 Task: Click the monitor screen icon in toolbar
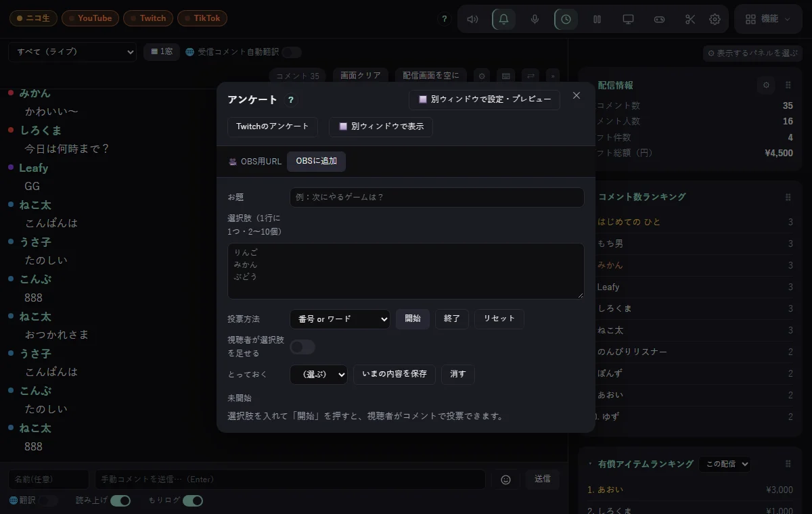628,19
